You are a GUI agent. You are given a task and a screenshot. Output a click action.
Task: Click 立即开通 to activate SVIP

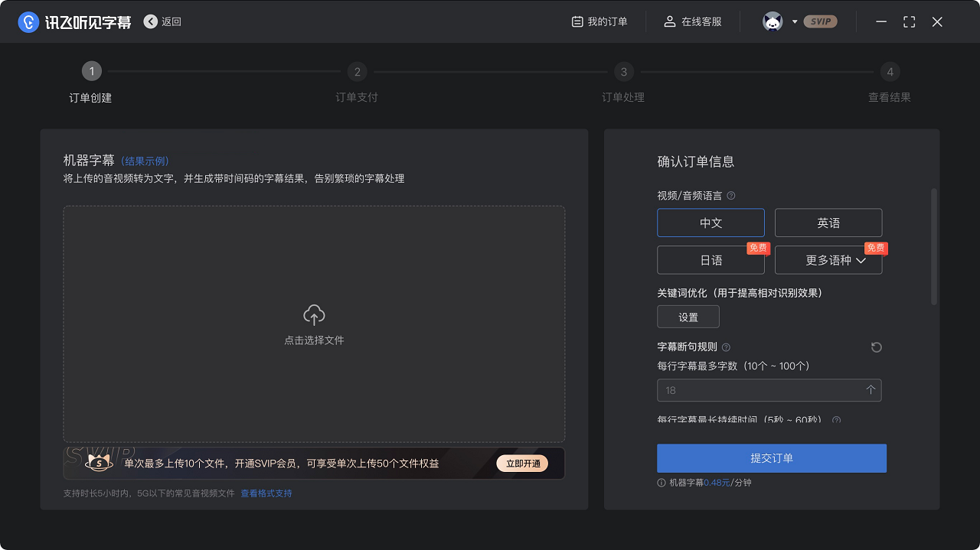click(x=521, y=463)
